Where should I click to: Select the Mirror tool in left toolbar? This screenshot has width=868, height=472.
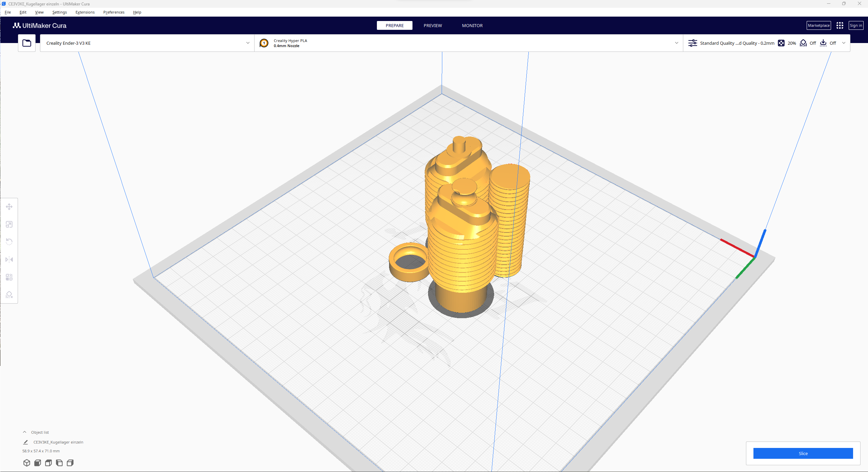(x=9, y=260)
